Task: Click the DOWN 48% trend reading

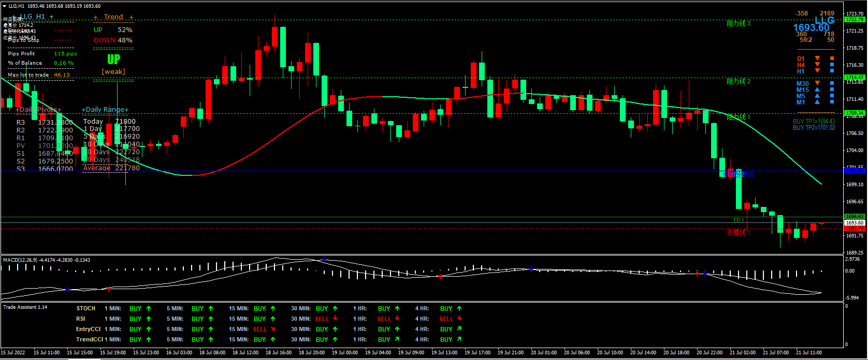Action: pyautogui.click(x=113, y=40)
